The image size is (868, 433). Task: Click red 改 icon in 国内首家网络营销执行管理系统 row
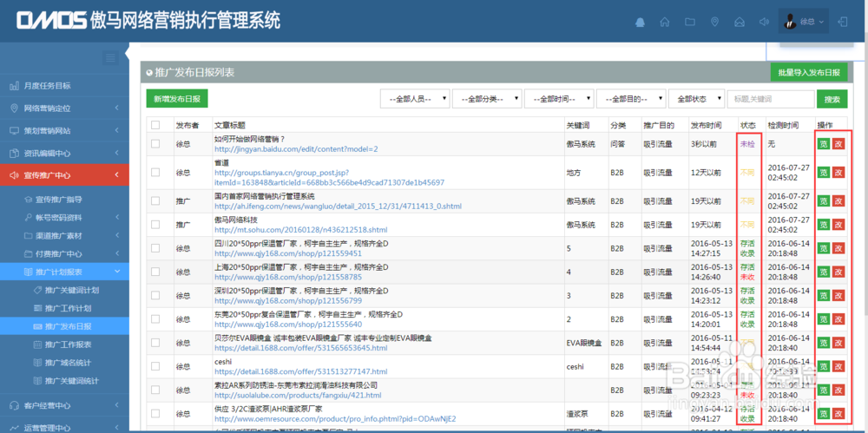pos(838,201)
